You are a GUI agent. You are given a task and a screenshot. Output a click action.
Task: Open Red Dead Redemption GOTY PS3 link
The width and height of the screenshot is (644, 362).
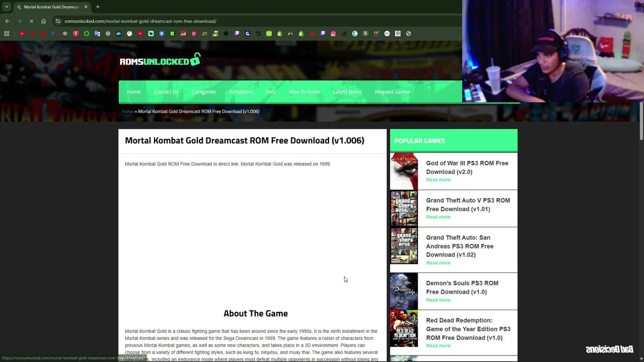468,329
